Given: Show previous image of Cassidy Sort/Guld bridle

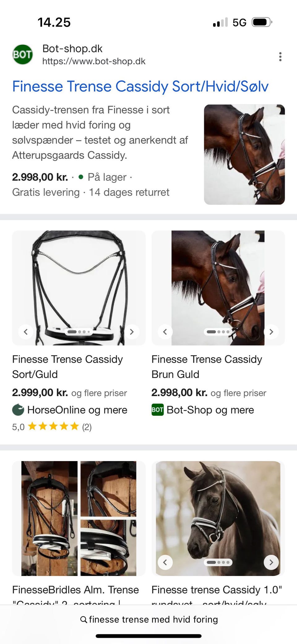Looking at the screenshot, I should pos(26,332).
